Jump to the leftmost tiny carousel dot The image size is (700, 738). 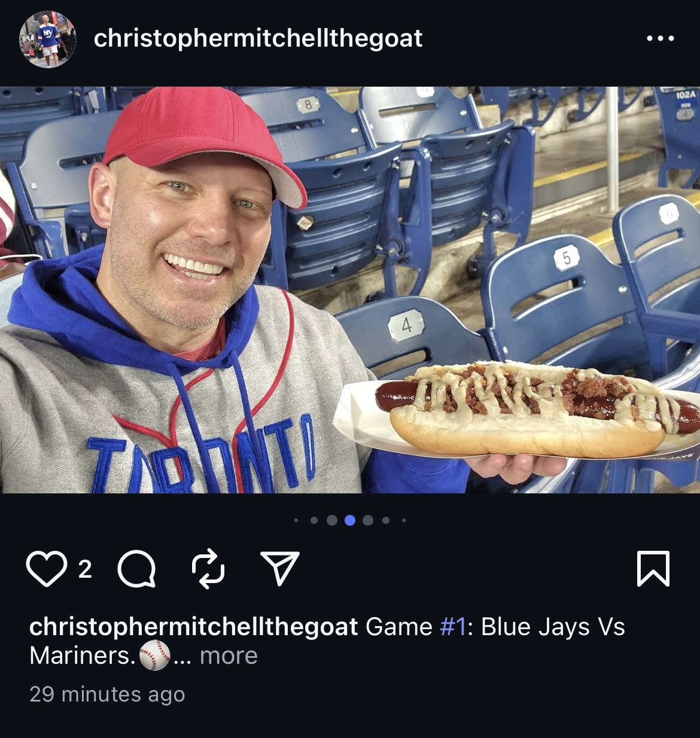click(x=296, y=520)
